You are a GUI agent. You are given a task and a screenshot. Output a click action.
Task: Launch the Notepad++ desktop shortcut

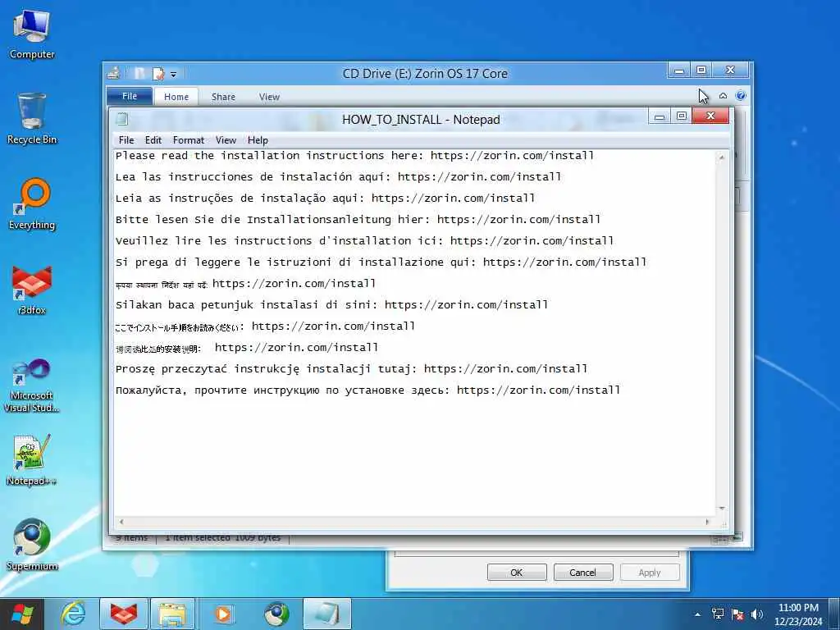(x=32, y=460)
